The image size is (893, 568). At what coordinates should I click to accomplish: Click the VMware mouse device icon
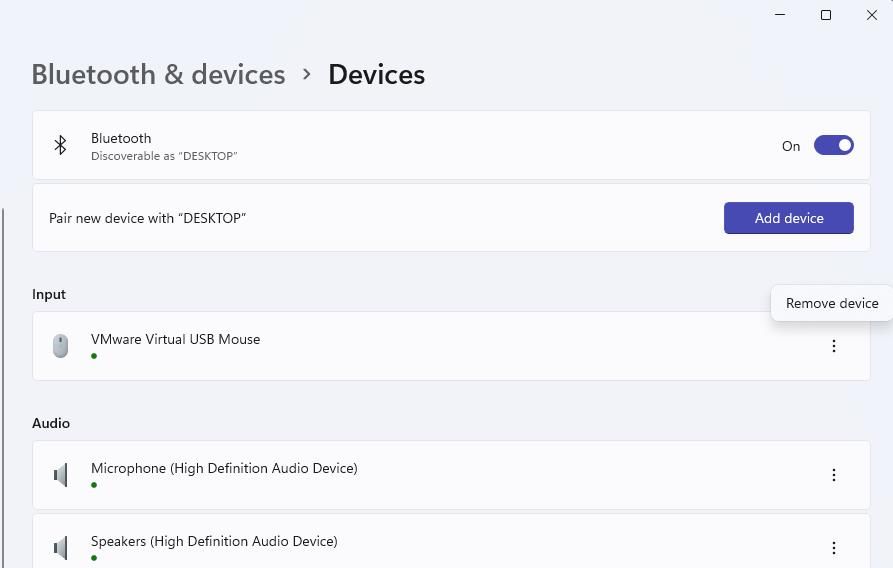click(60, 346)
